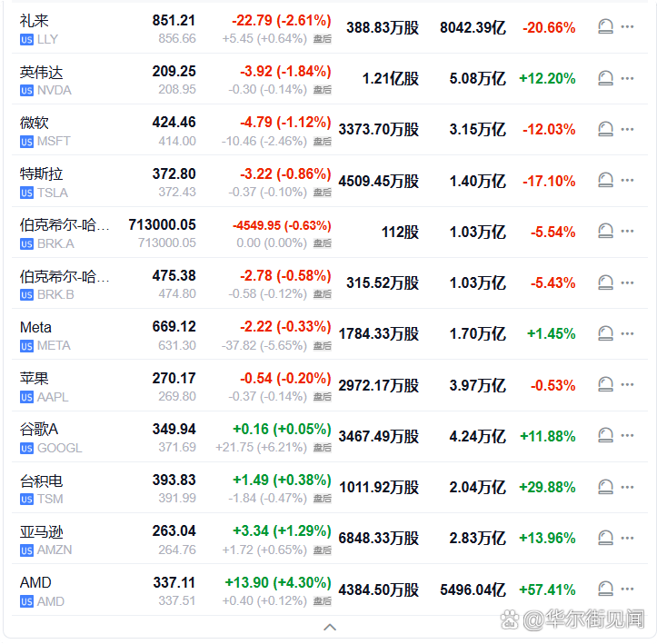Open the 亚马逊 stock name

click(x=42, y=531)
